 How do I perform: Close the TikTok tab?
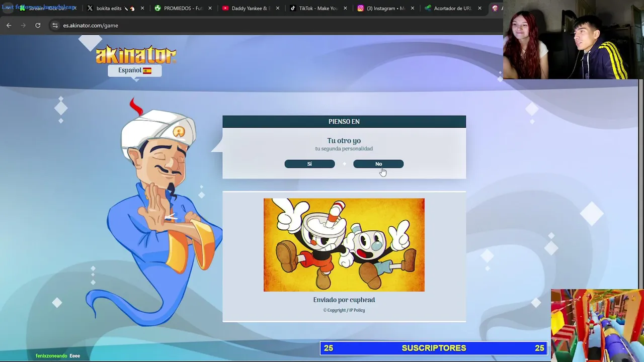click(x=345, y=8)
